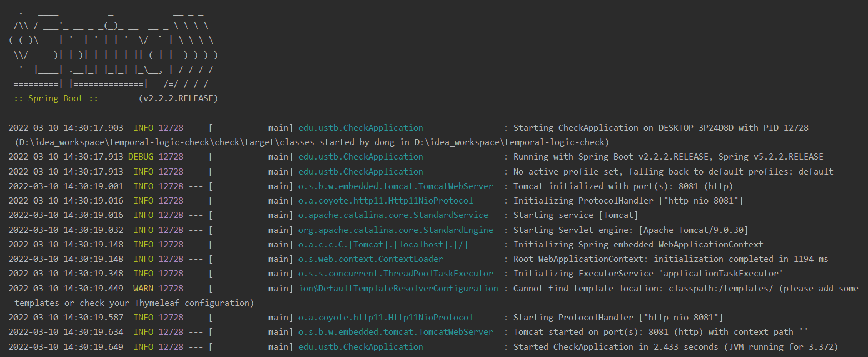Click timestamp '2022-03-10 14:30:19.587'
Screen dimensions: 868x357
(x=66, y=318)
